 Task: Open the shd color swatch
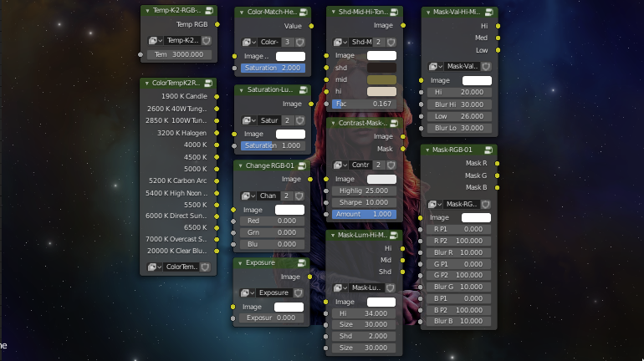coord(381,68)
